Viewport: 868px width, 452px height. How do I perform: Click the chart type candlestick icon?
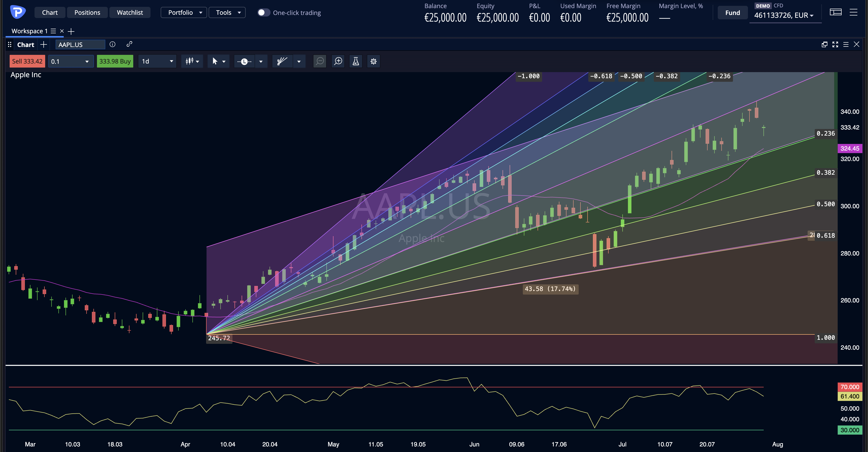192,61
